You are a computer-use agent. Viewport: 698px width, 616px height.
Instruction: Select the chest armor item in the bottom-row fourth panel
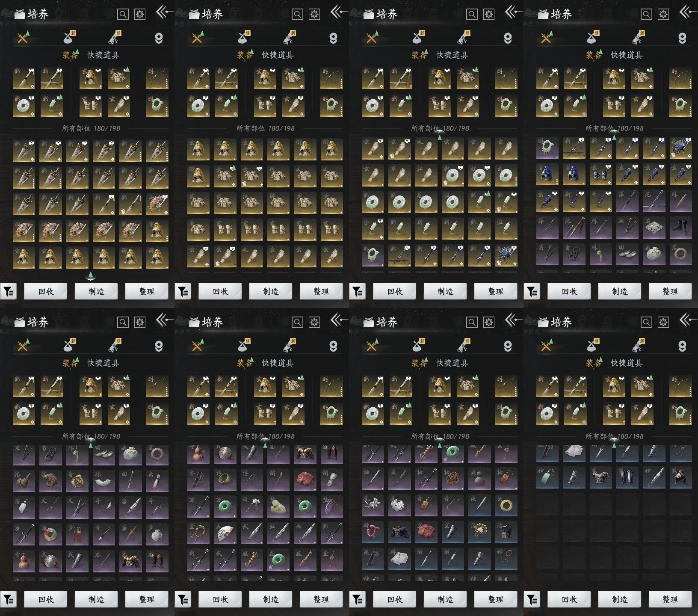coord(600,477)
